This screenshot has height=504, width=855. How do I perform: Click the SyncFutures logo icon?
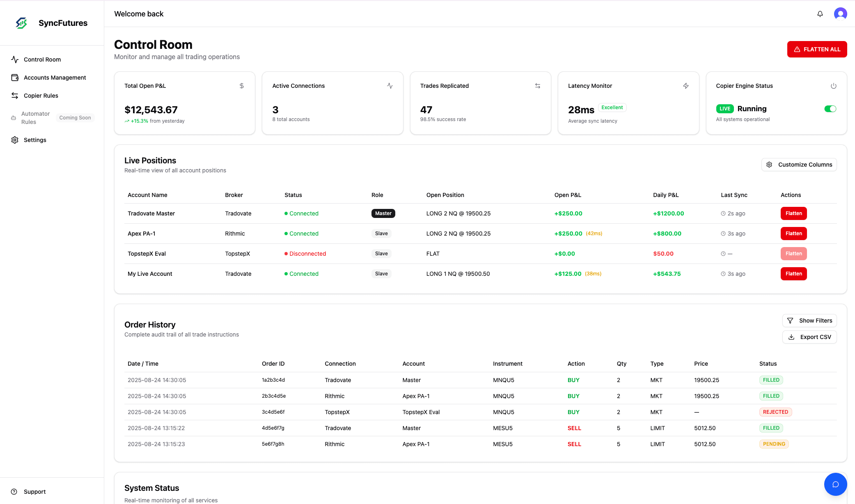click(x=21, y=23)
